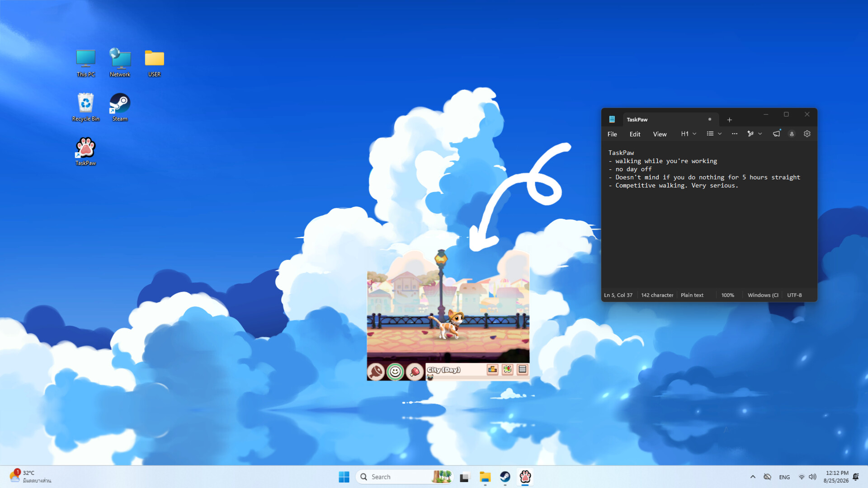
Task: Open the map icon in TaskPaw widget
Action: [x=508, y=370]
